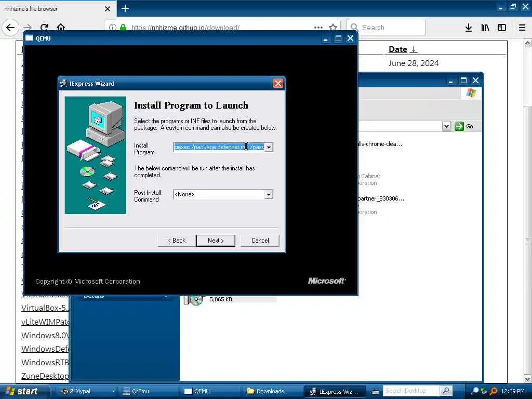Open the WindowsDef file link
This screenshot has height=399, width=532.
click(45, 349)
